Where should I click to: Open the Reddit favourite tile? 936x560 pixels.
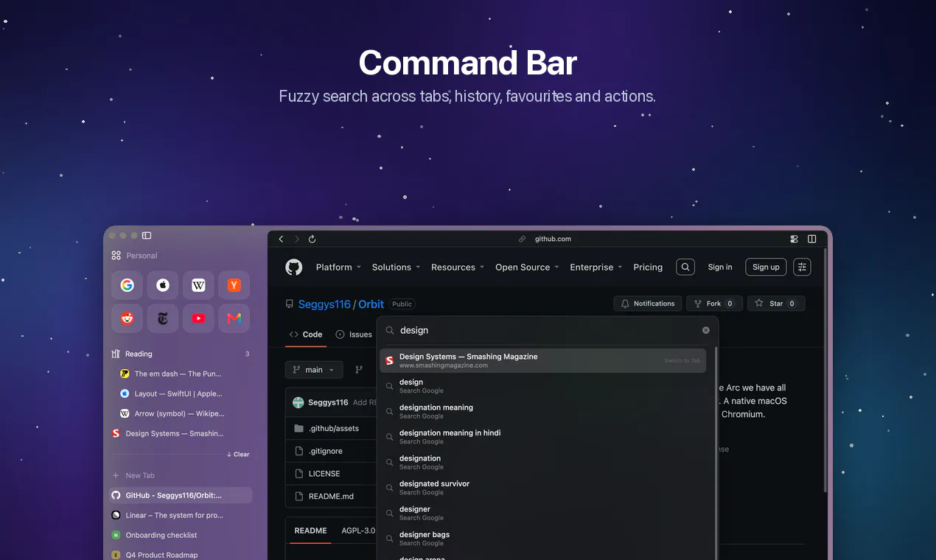[x=128, y=318]
